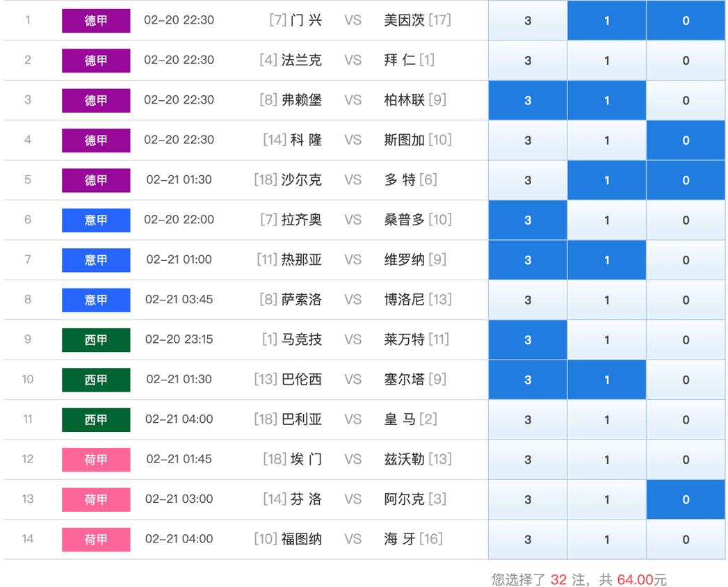Pick loss (0) for 马竞技 vs 莱万特
The image size is (728, 587).
pyautogui.click(x=686, y=340)
